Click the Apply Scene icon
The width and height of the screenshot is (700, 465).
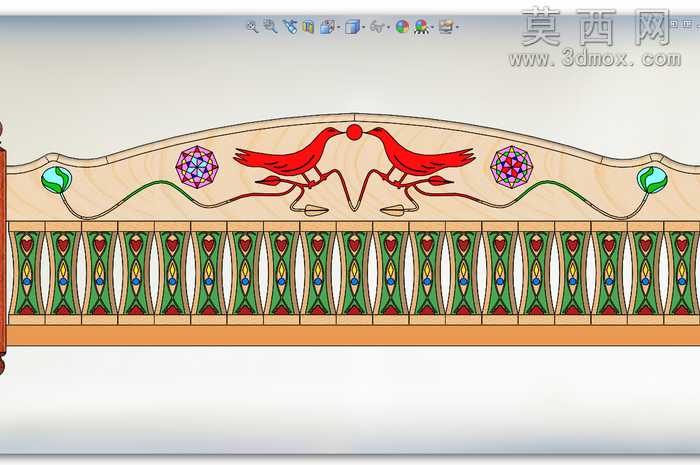click(x=421, y=27)
